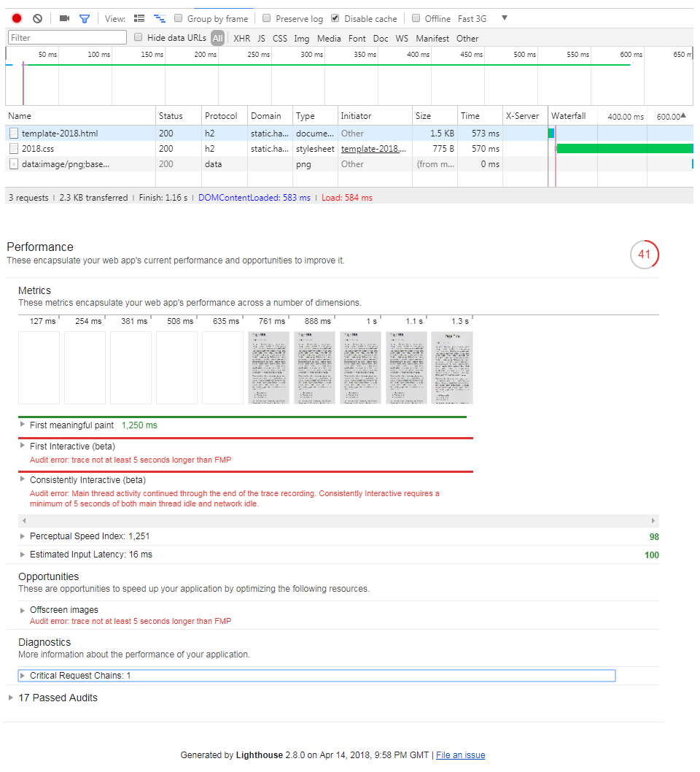The image size is (700, 772).
Task: Sort by the Time column header
Action: pos(480,116)
